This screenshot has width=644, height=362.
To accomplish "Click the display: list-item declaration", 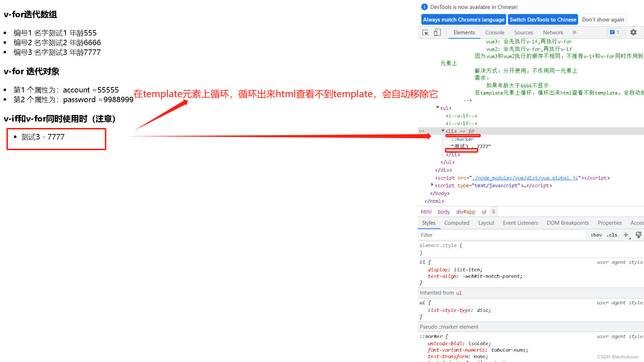I will coord(455,270).
